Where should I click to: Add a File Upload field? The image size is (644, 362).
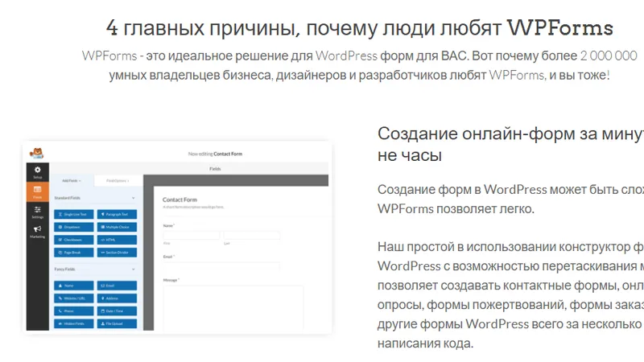click(x=117, y=324)
